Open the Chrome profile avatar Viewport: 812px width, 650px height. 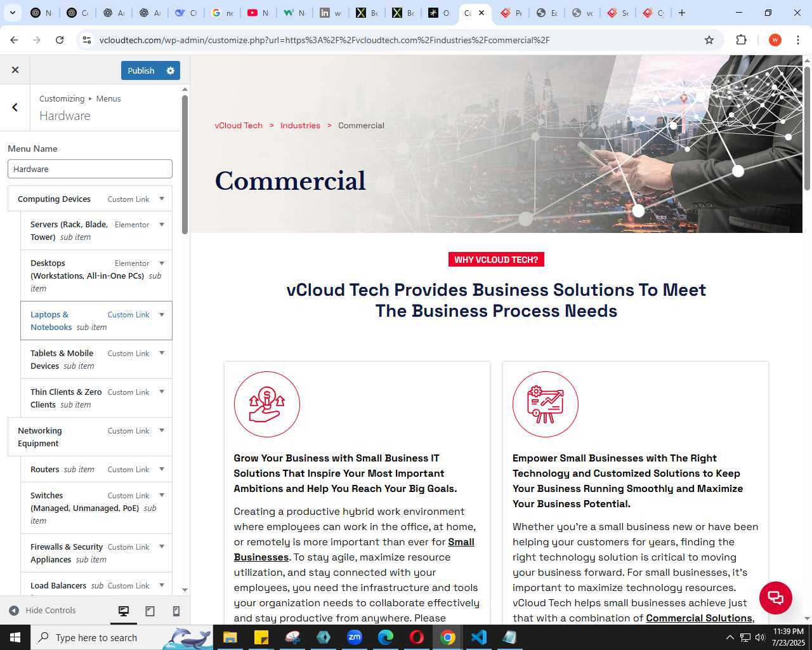coord(775,40)
